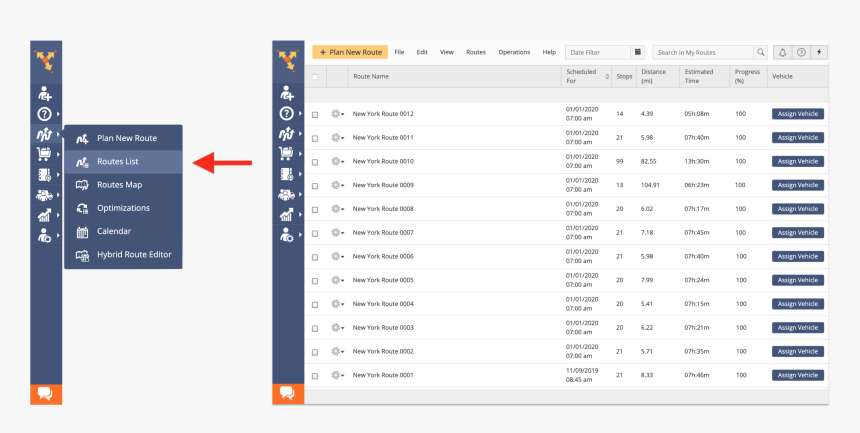Viewport: 860px width, 433px height.
Task: Check the box for New York Route 0006
Action: click(315, 257)
